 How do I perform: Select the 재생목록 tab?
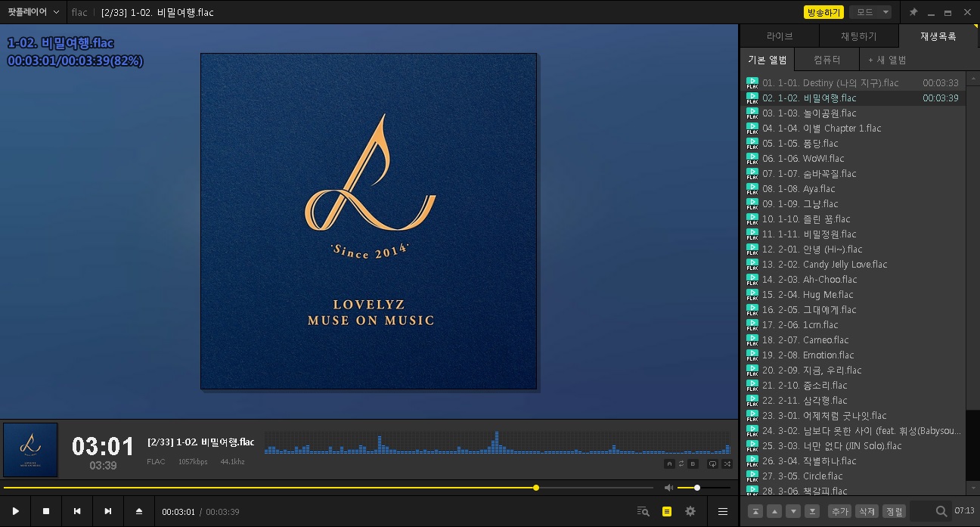[938, 36]
